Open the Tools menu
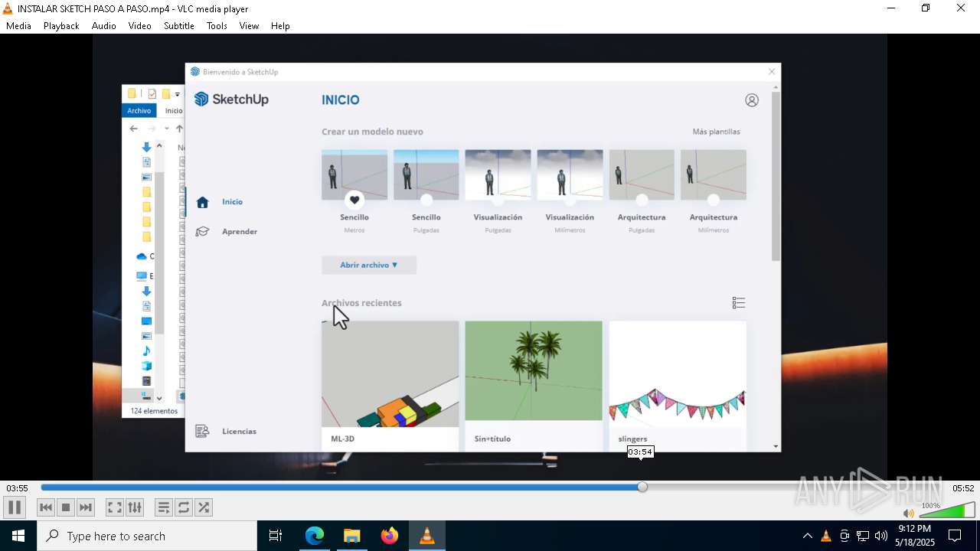This screenshot has width=980, height=551. [217, 25]
